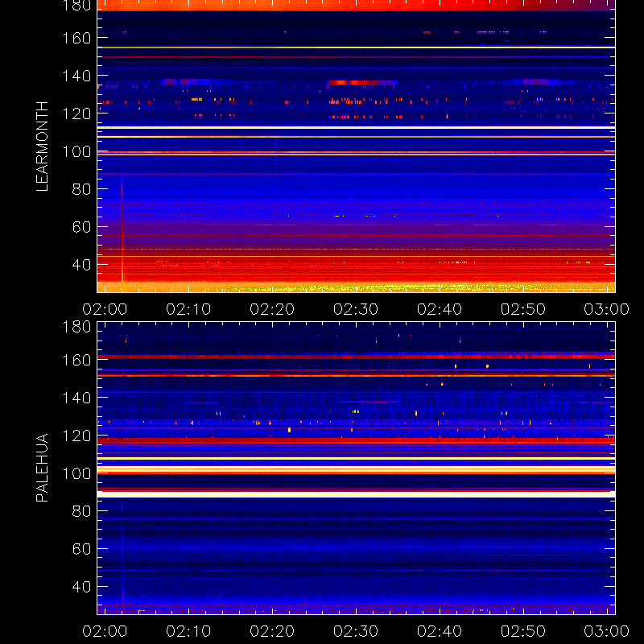Select the 80 frequency label on Learmonth plot
This screenshot has height=644, width=644.
tap(81, 189)
